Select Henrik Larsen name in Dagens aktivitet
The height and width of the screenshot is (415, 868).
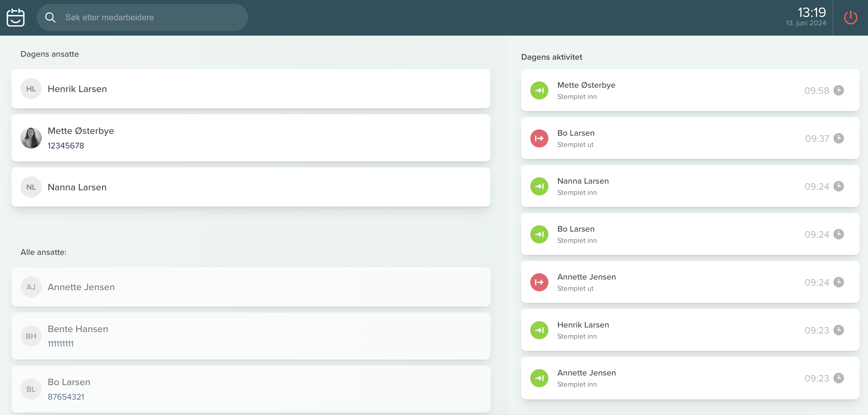click(x=583, y=325)
